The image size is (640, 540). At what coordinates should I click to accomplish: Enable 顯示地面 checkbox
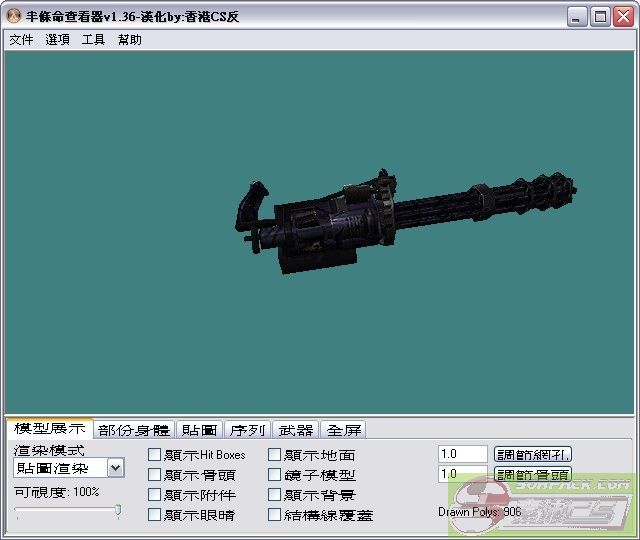click(x=274, y=455)
